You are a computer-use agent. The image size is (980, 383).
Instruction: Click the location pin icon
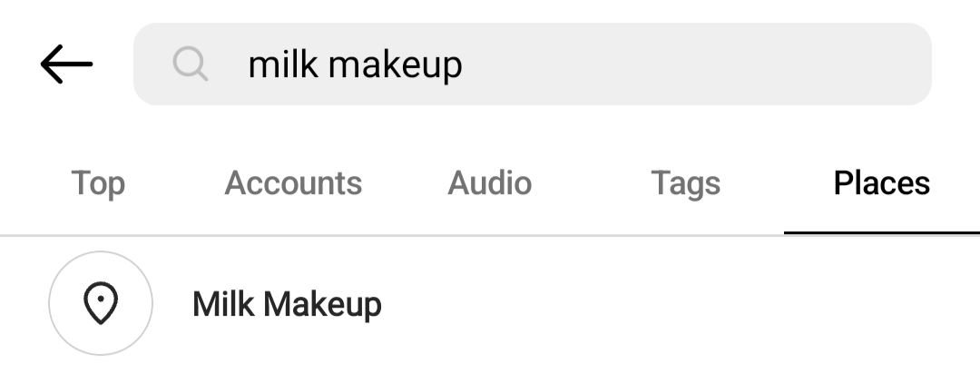(x=101, y=303)
